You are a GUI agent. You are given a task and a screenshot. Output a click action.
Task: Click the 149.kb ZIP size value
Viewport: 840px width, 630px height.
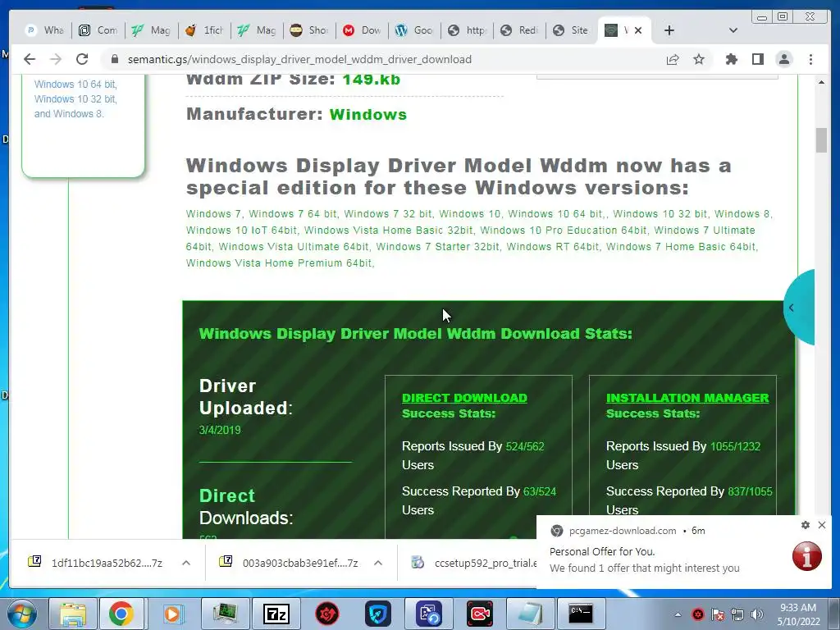(x=372, y=80)
